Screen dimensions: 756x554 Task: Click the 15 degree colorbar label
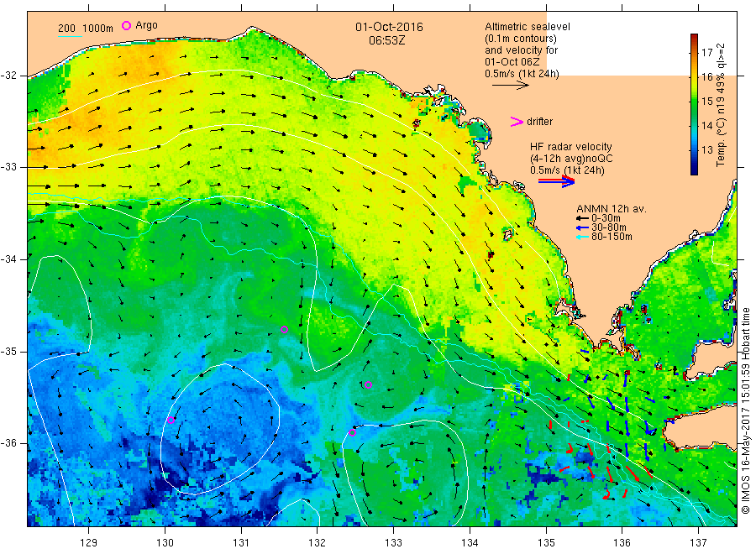[706, 102]
